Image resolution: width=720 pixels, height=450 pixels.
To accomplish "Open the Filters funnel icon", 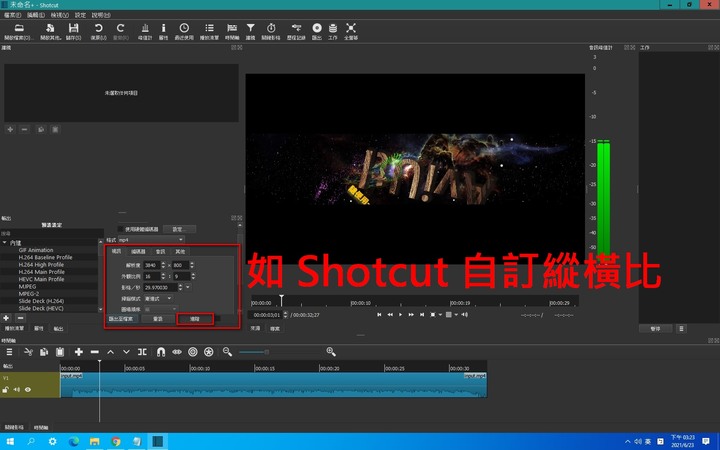I will pos(250,32).
